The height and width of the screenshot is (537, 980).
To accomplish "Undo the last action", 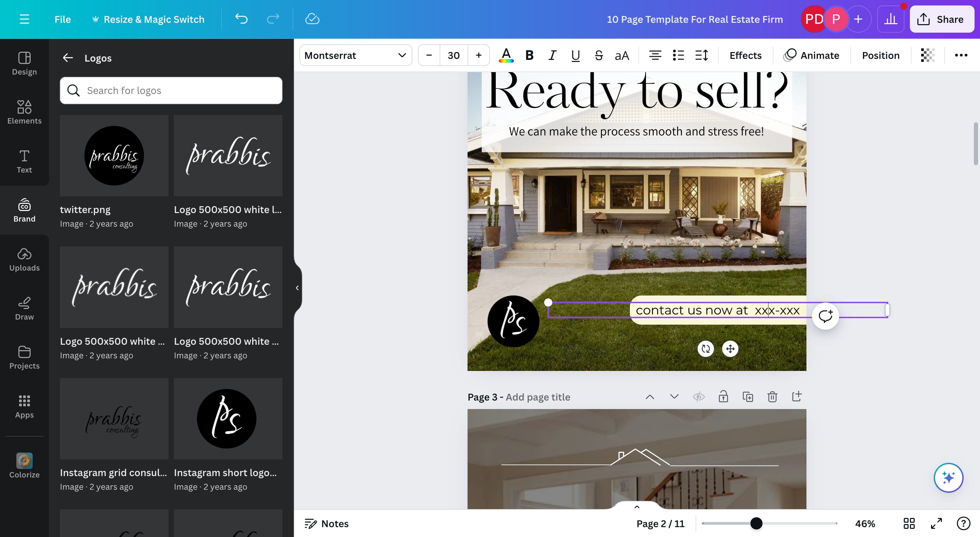I will coord(241,19).
